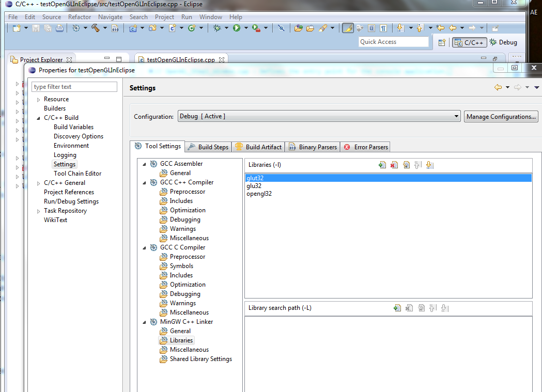Select Tool Chain Editor in tree
The image size is (542, 392).
(78, 174)
